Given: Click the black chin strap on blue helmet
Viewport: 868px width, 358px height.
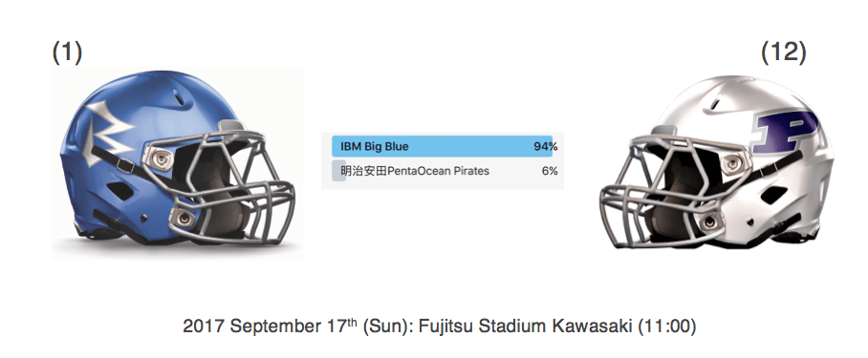Looking at the screenshot, I should pos(119,158).
